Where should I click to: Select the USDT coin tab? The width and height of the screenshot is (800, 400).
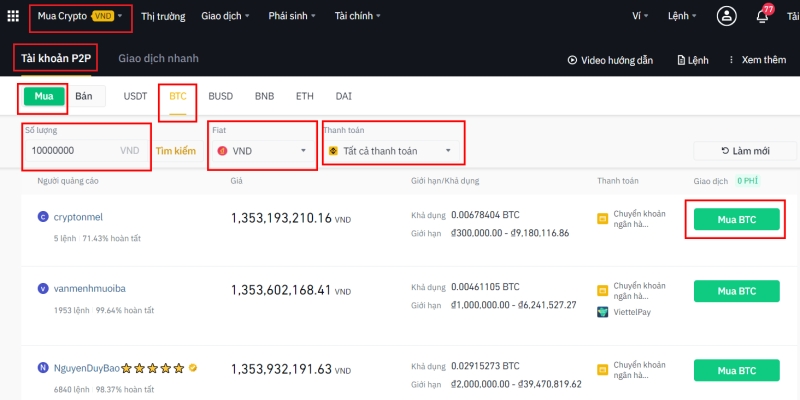pyautogui.click(x=135, y=97)
